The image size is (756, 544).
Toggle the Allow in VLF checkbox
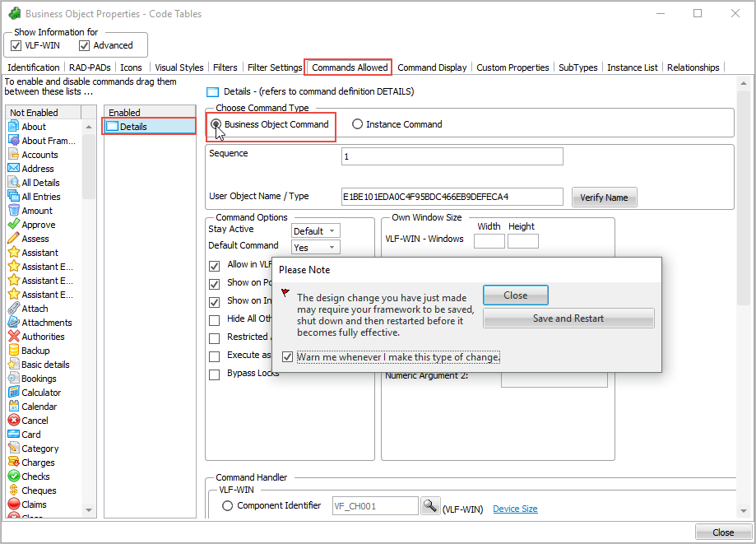click(215, 266)
